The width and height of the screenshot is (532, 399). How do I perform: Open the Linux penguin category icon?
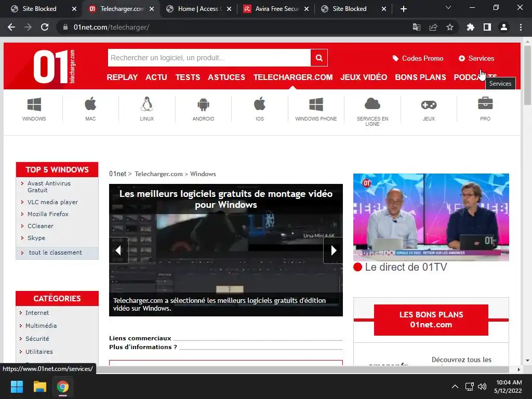(x=147, y=104)
